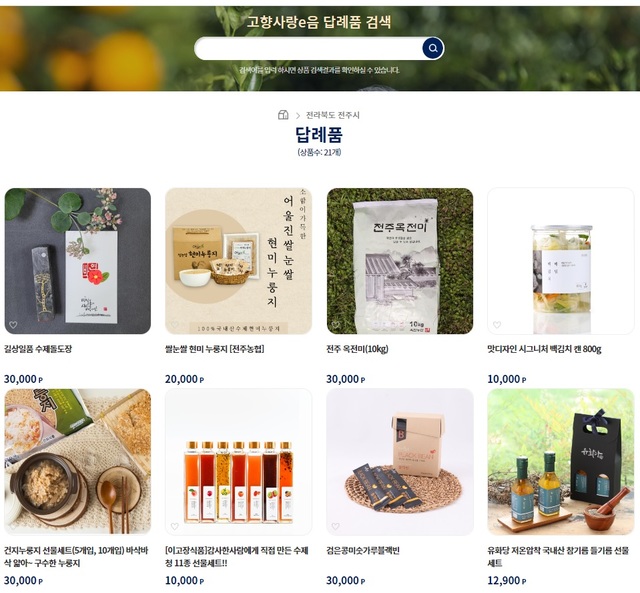Open the 전라북도 전주시 breadcrumb link
640x593 pixels.
tap(333, 115)
